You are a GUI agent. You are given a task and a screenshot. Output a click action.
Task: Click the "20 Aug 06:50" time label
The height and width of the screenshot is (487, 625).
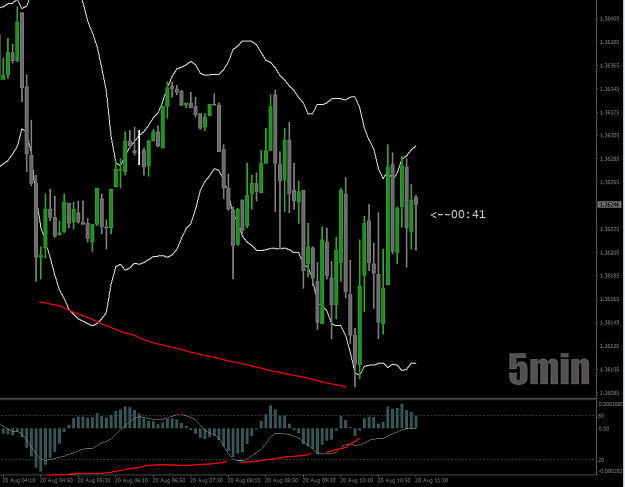[169, 481]
